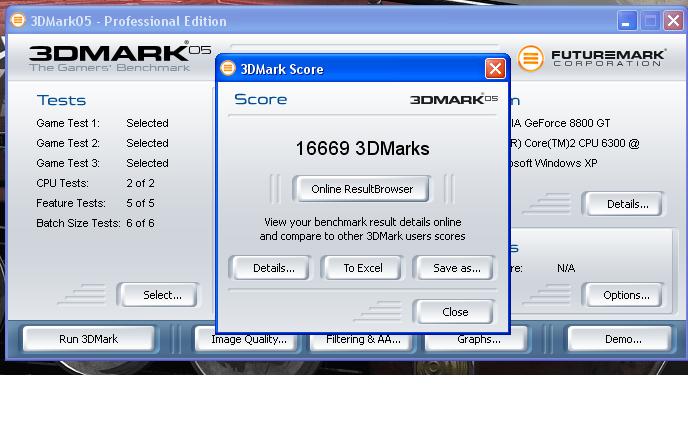Click the Futuremark Corporation logo

point(593,58)
